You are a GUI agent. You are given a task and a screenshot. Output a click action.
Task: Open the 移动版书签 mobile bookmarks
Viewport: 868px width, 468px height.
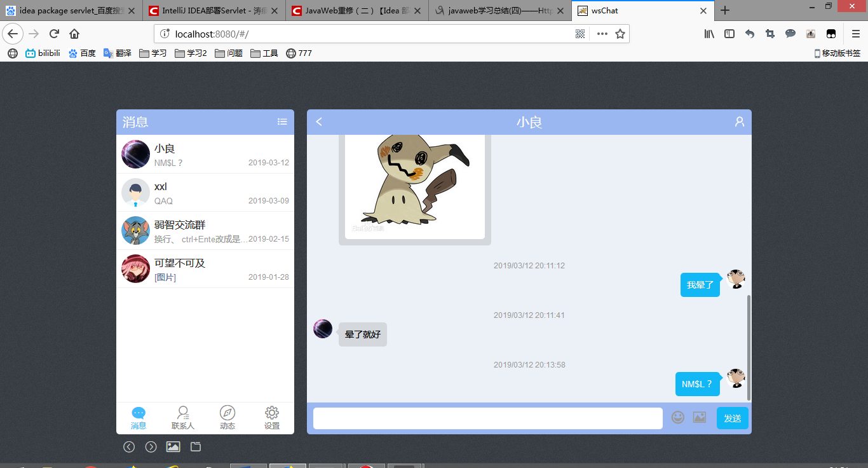click(x=837, y=53)
